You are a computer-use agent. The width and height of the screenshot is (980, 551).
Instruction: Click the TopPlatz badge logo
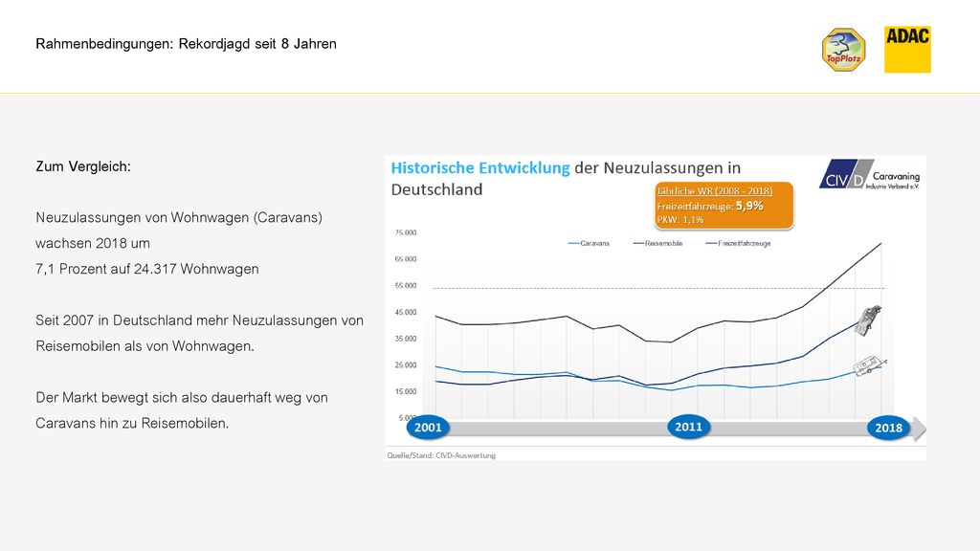pos(844,50)
